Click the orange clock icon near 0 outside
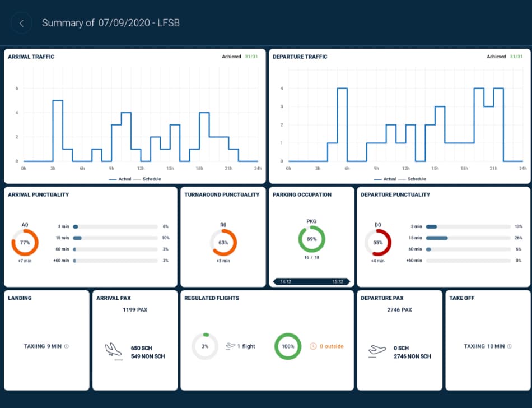 (x=313, y=346)
